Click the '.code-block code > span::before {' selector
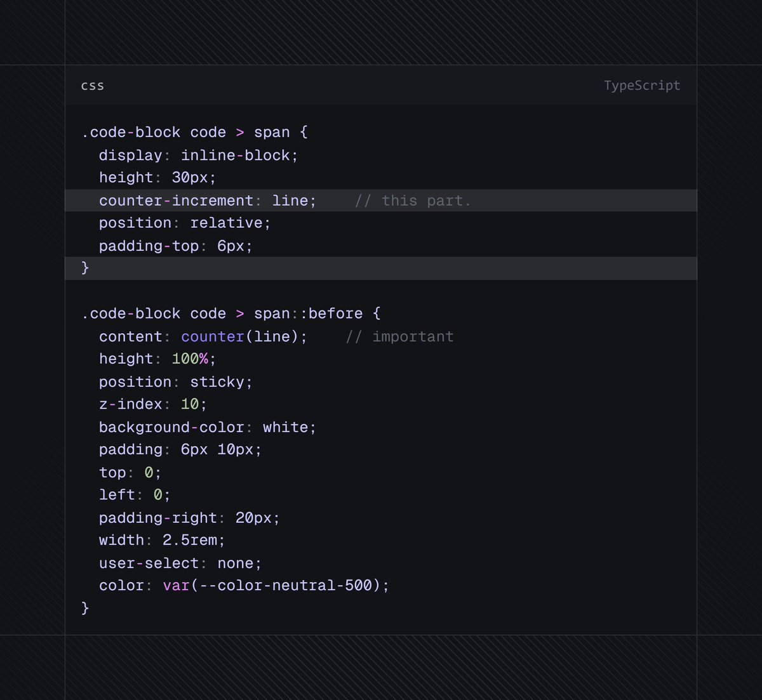Screen dimensions: 762x700 [x=231, y=314]
